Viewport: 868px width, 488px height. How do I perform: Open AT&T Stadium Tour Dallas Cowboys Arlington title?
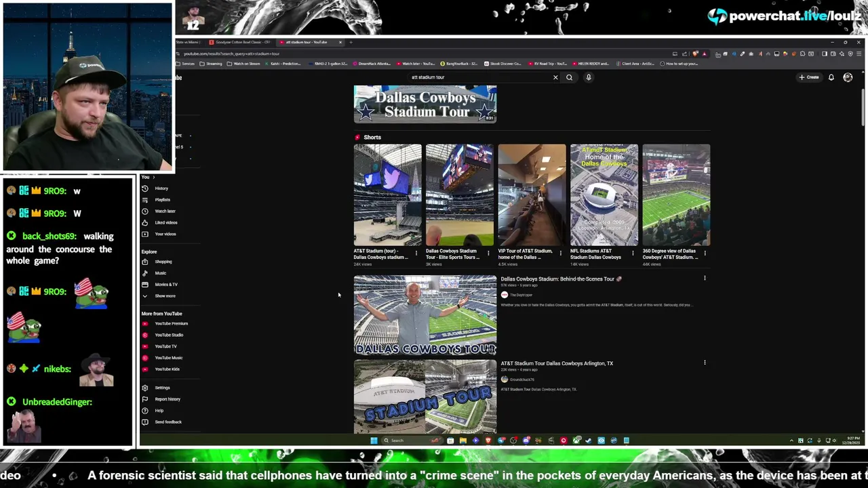tap(557, 363)
